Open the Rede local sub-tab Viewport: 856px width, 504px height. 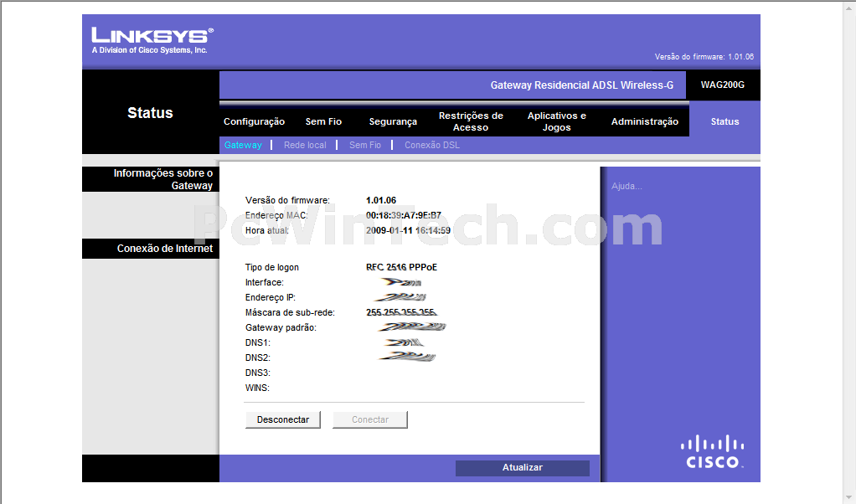[x=305, y=145]
